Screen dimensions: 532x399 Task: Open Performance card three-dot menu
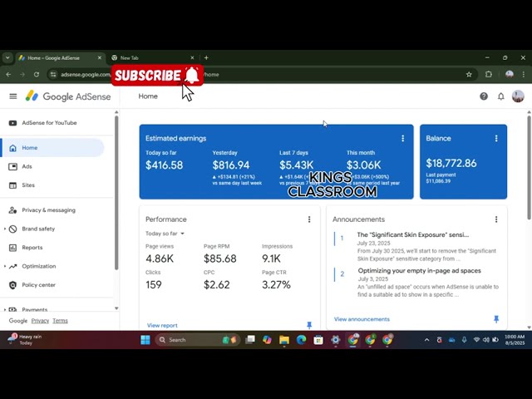click(x=309, y=219)
